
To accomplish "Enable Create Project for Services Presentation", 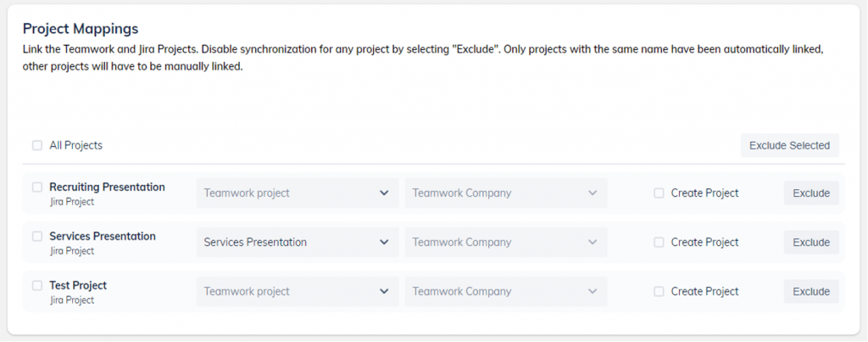I will tap(659, 243).
